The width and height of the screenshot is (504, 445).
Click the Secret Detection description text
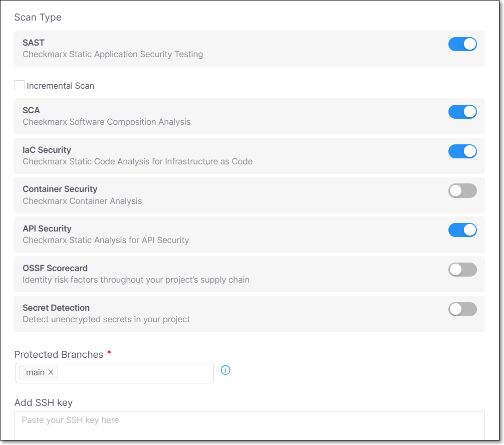(x=106, y=319)
